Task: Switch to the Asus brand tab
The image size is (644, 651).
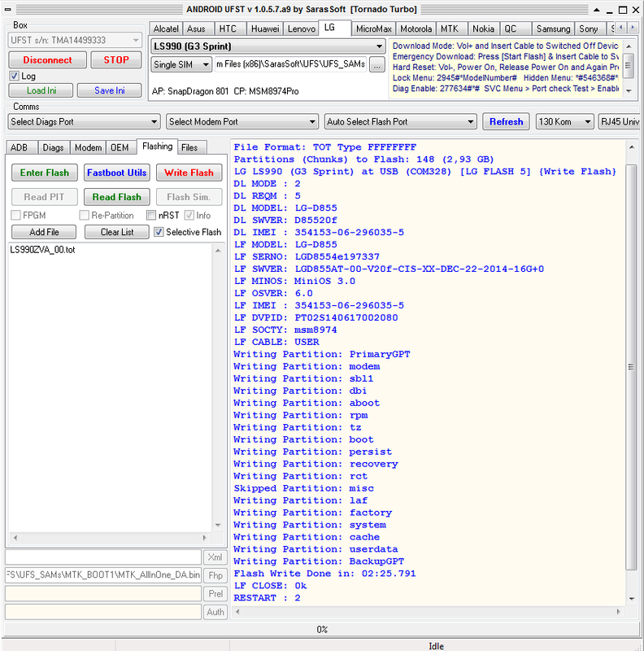Action: [x=196, y=28]
